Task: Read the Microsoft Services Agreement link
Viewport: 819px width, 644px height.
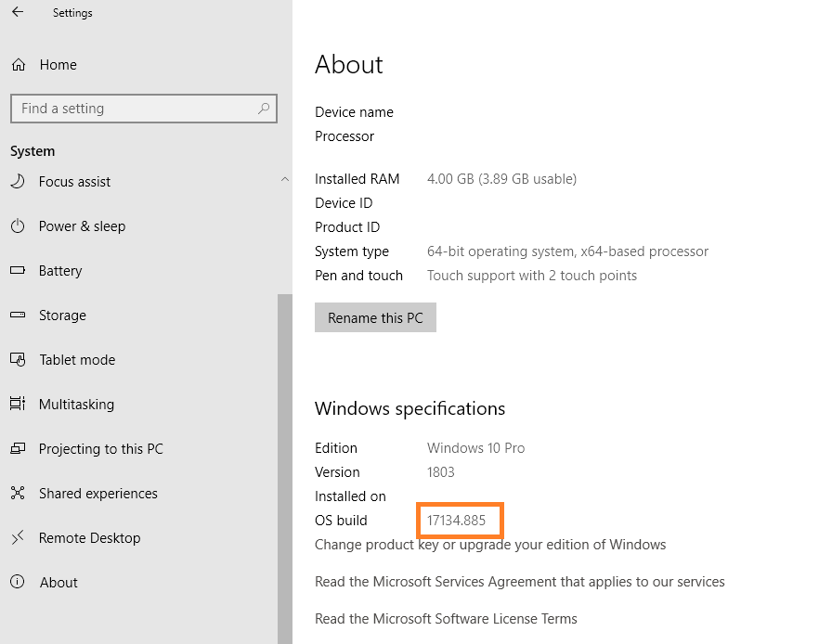Action: (519, 582)
